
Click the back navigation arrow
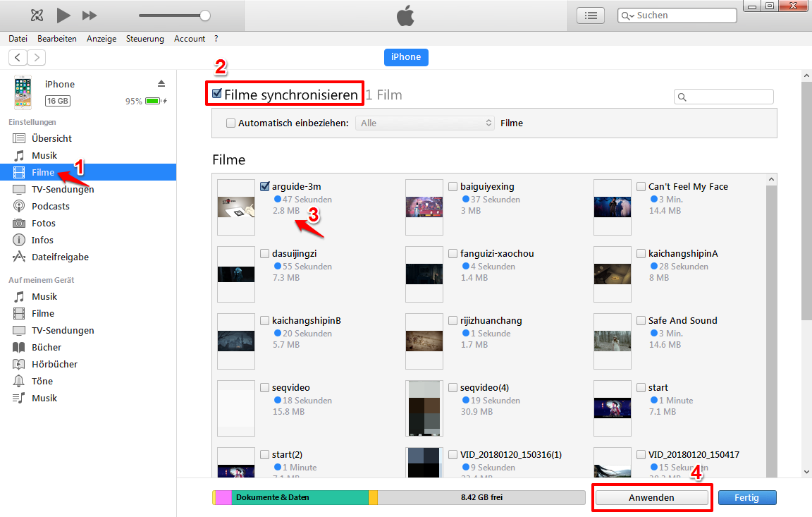click(18, 58)
